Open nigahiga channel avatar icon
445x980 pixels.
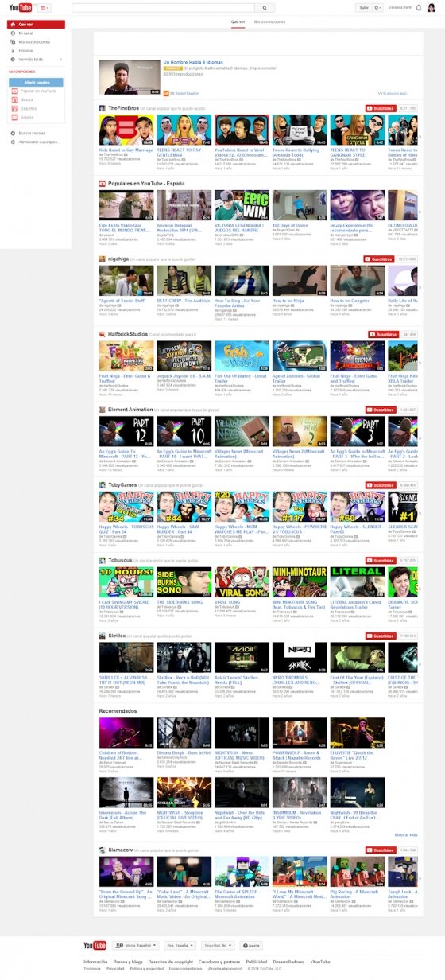coord(103,259)
